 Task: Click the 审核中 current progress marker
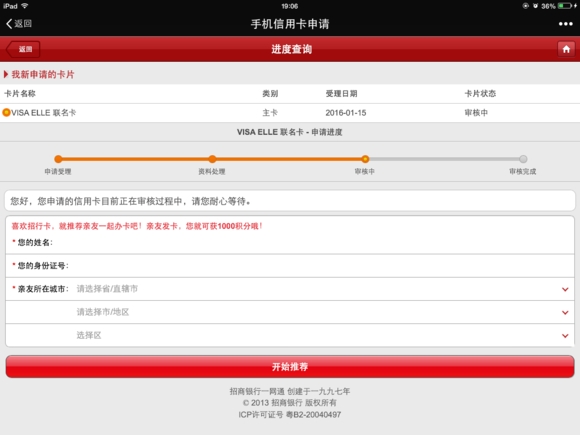[365, 159]
